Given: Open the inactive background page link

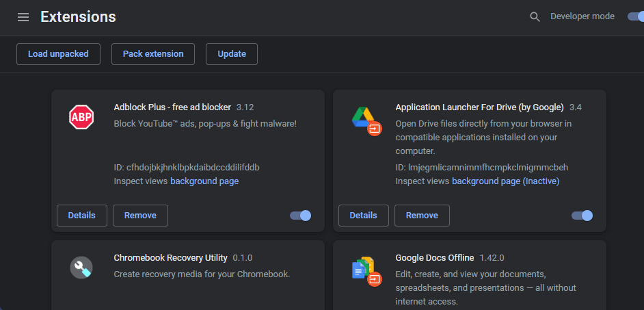Looking at the screenshot, I should (x=505, y=181).
